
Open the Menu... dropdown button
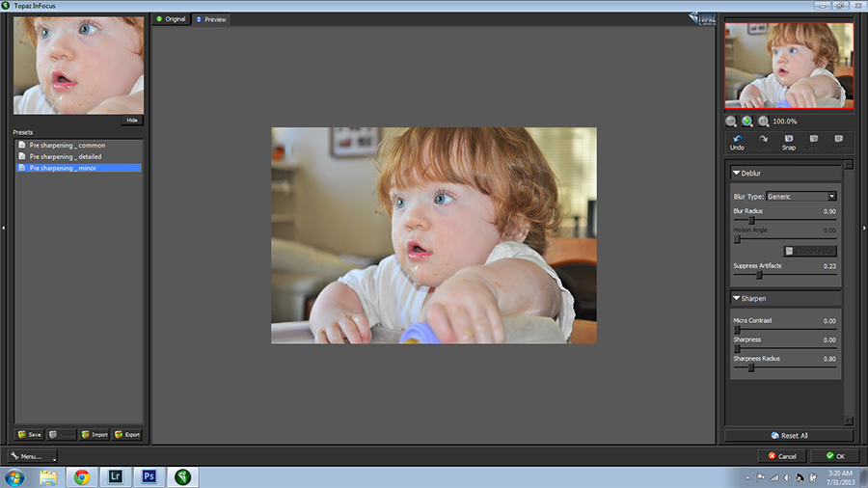(x=32, y=456)
